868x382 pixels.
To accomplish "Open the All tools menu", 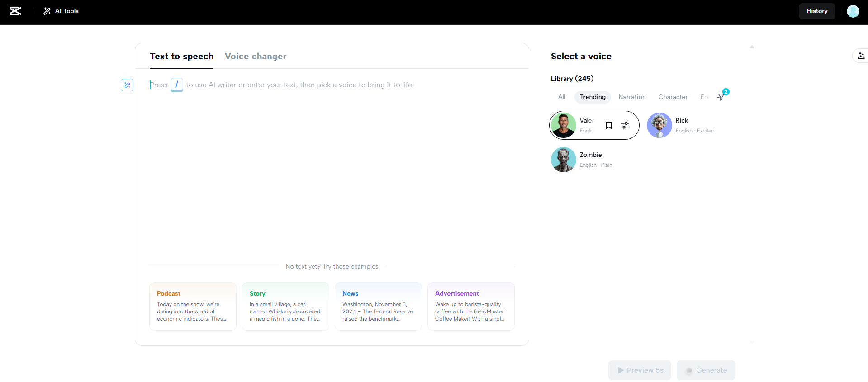I will point(61,11).
